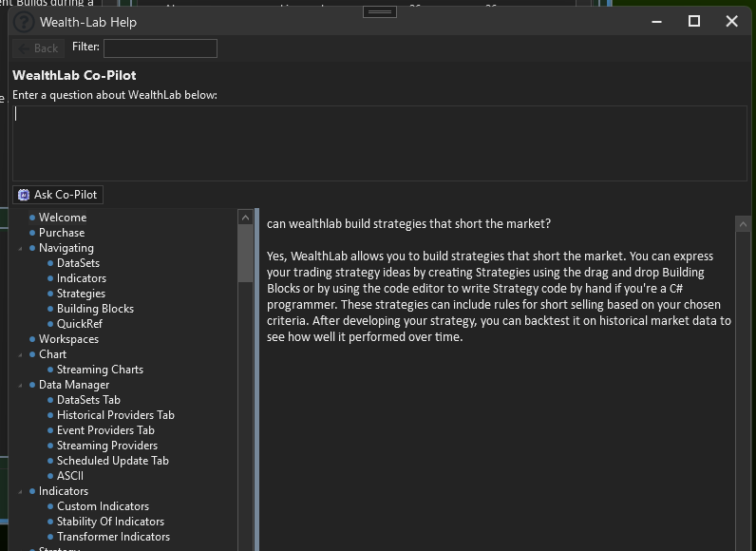Click the docking handle above the title bar
The width and height of the screenshot is (756, 551).
click(x=380, y=12)
